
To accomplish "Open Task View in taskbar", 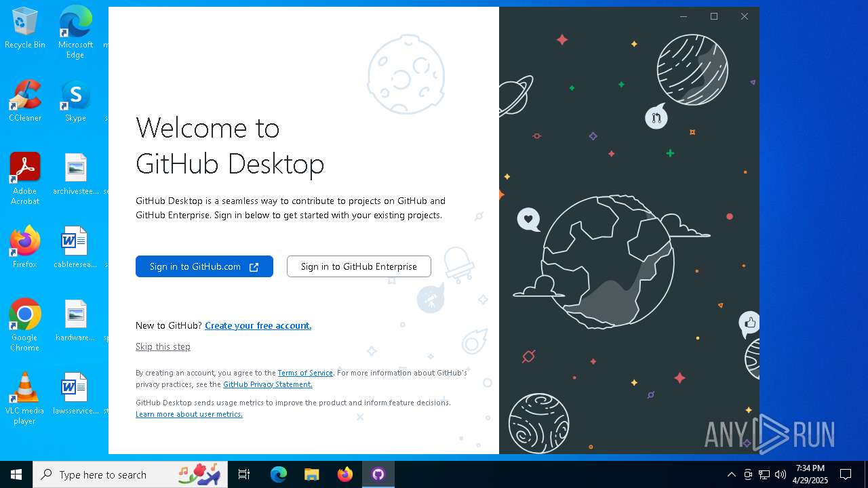I will click(244, 474).
